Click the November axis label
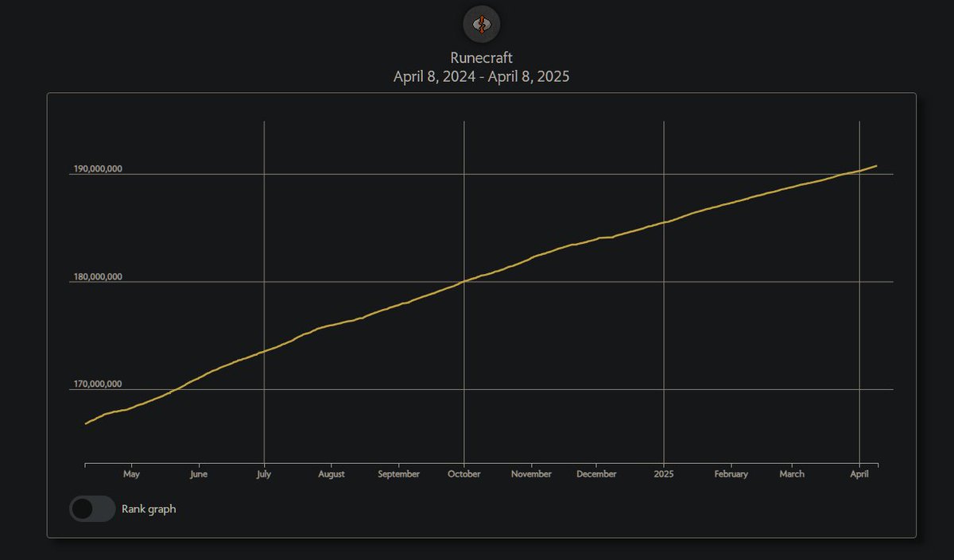This screenshot has height=560, width=954. coord(531,474)
